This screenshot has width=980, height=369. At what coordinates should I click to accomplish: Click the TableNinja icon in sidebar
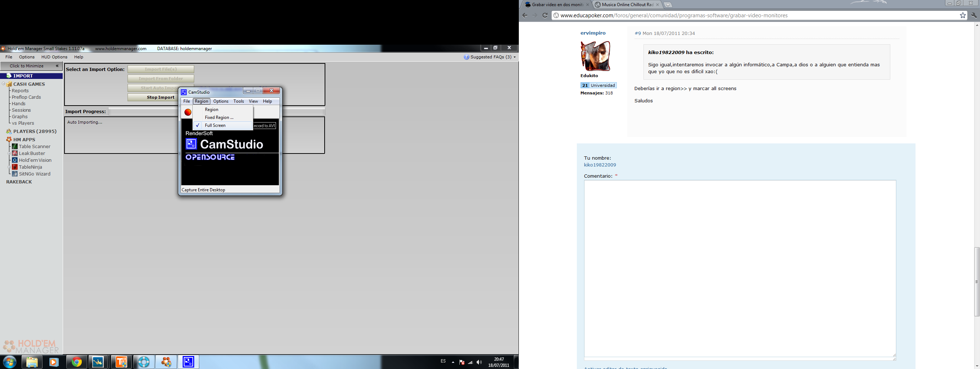click(x=15, y=167)
